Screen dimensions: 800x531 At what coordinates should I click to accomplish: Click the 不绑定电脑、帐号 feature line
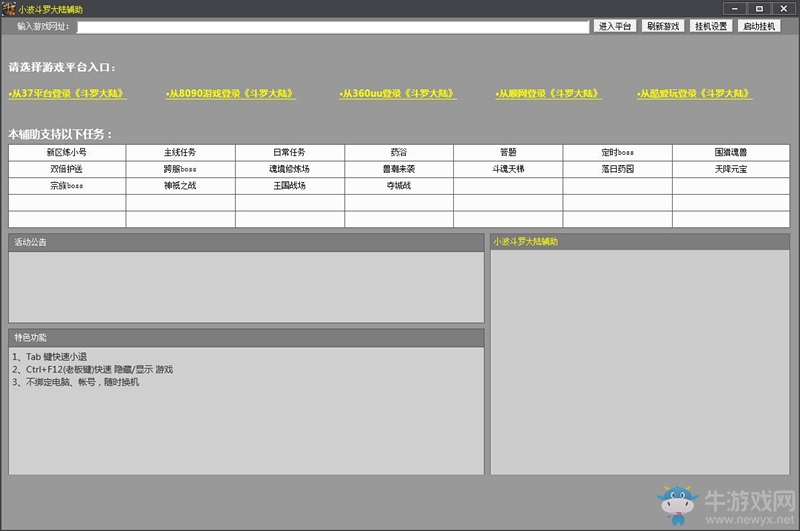tap(76, 383)
